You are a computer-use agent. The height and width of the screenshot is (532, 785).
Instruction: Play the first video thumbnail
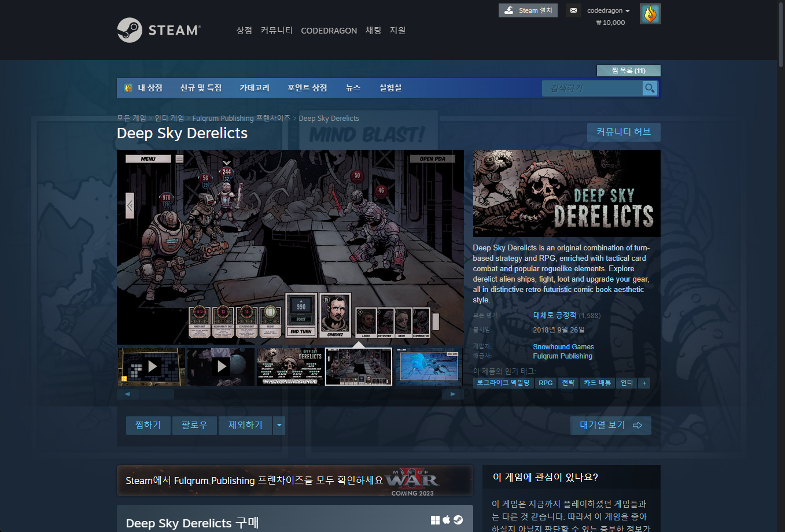(151, 367)
